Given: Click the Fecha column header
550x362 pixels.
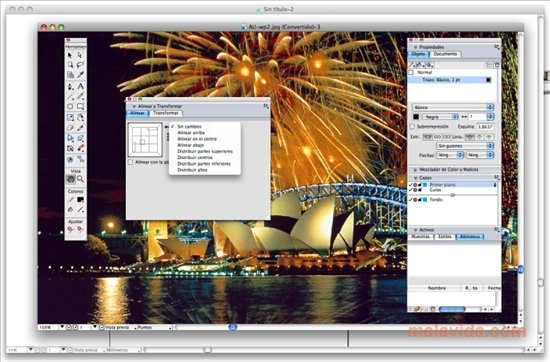Looking at the screenshot, I should (x=493, y=288).
